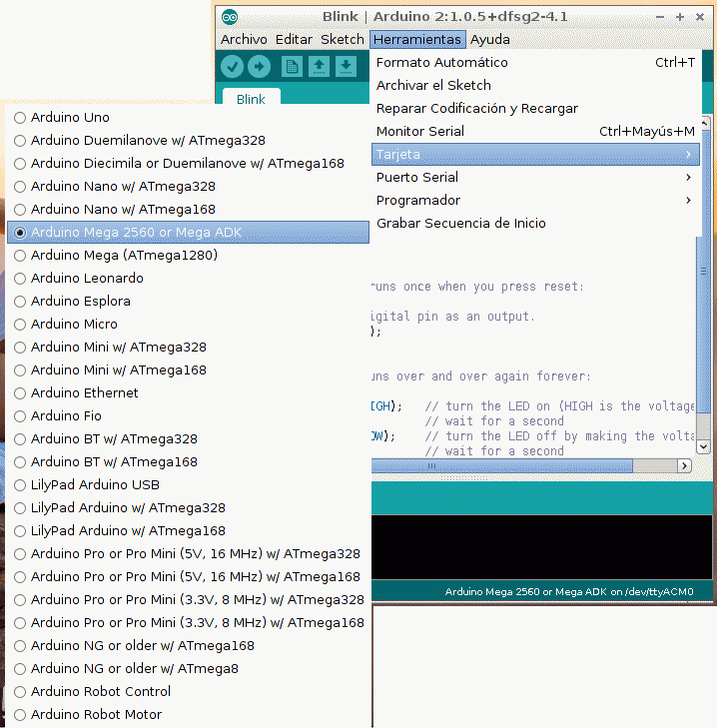Click the New sketch document icon
Screen dimensions: 717x728
tap(293, 66)
